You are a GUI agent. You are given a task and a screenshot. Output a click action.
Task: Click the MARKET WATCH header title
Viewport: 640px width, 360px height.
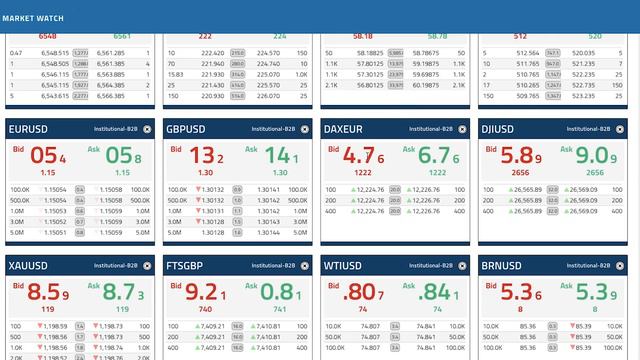(33, 18)
